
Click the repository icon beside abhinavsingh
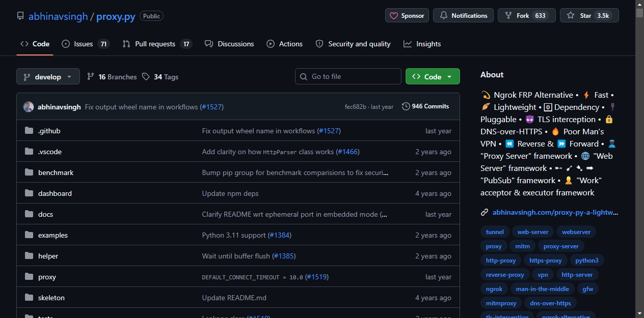(20, 16)
